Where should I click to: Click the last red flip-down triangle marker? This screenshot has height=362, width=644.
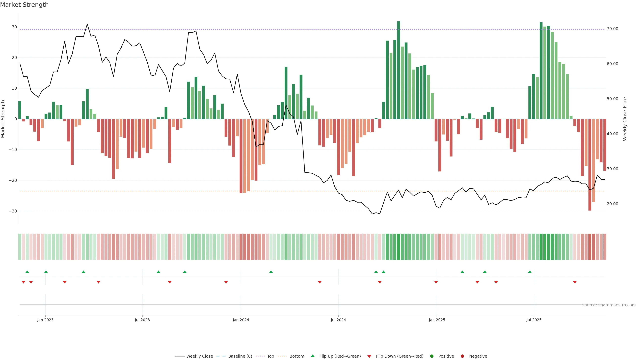pos(575,282)
